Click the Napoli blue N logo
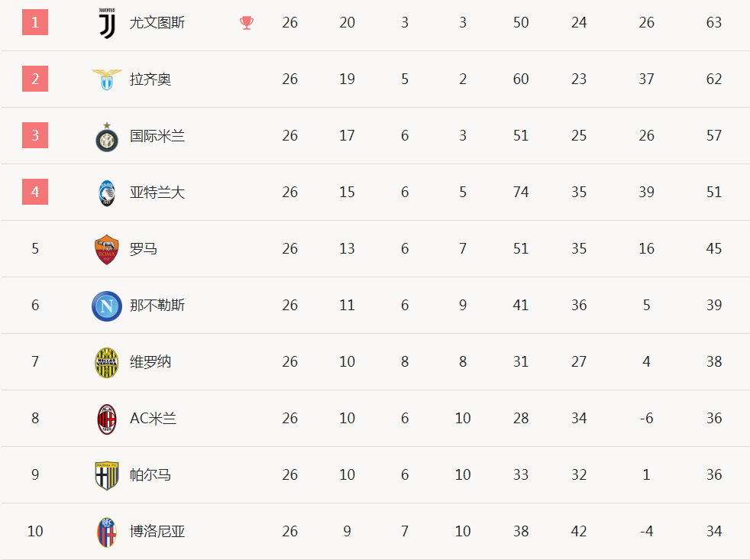This screenshot has height=560, width=750. click(x=107, y=306)
